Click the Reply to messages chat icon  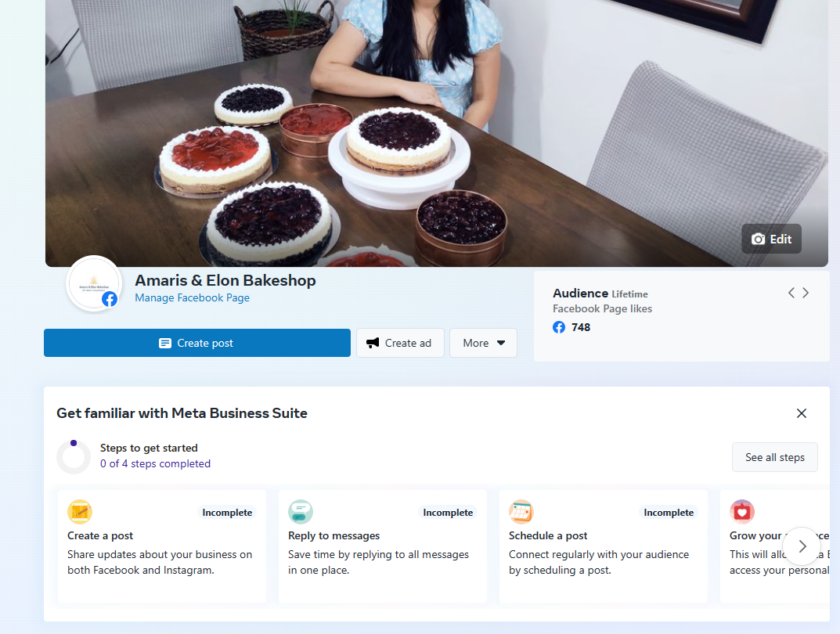[x=301, y=512]
